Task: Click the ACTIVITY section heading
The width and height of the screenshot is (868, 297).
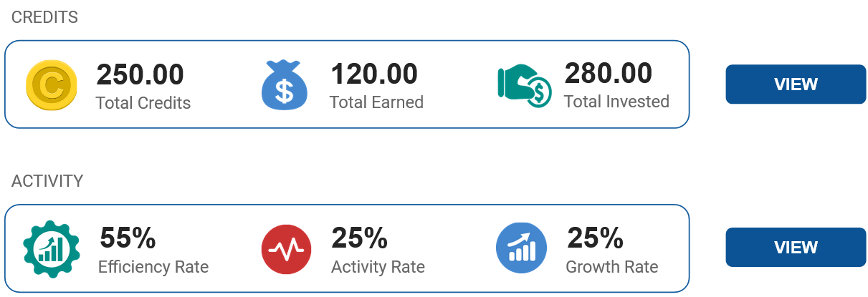Action: pos(47,181)
